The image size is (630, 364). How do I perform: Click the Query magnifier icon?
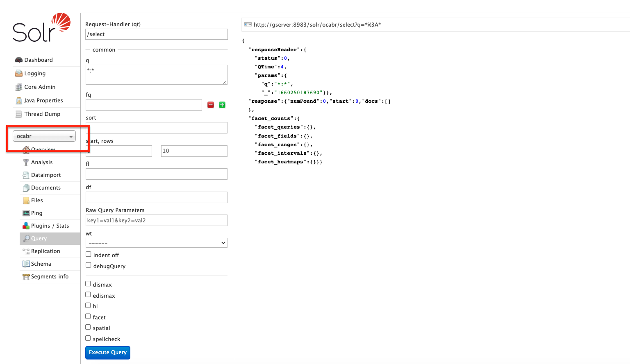(x=26, y=238)
